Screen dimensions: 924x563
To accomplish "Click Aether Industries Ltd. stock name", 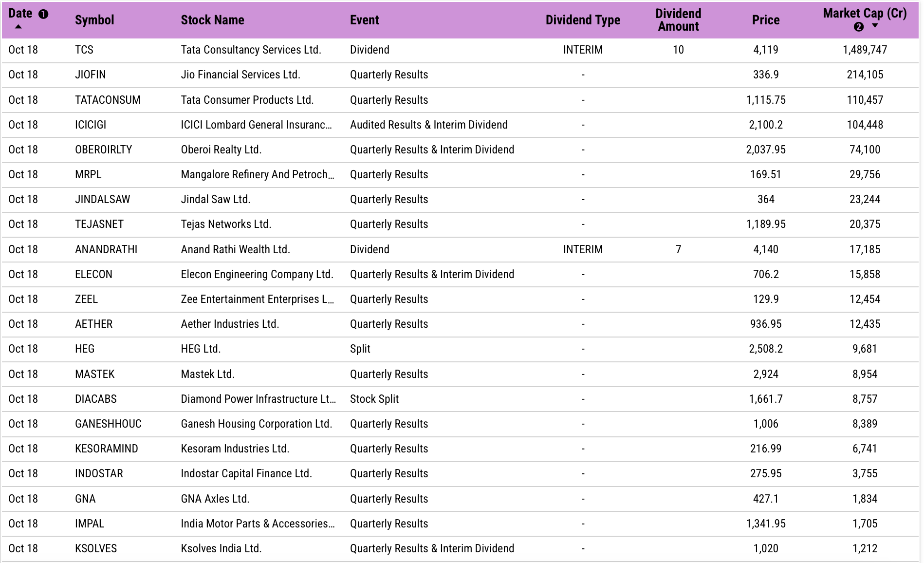I will [x=230, y=324].
